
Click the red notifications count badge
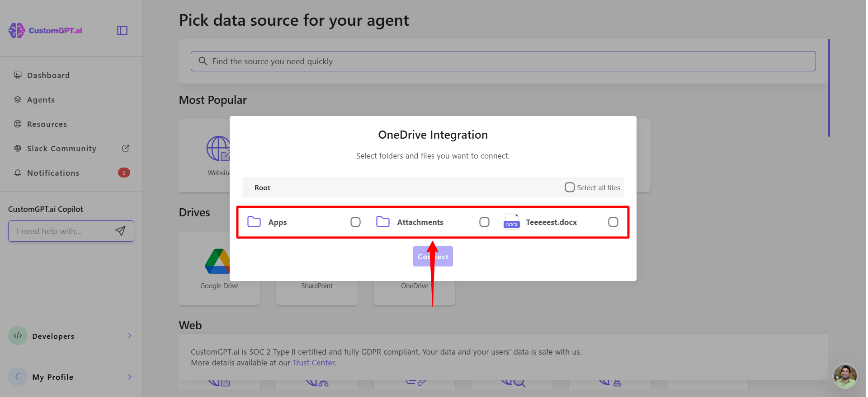click(x=124, y=173)
